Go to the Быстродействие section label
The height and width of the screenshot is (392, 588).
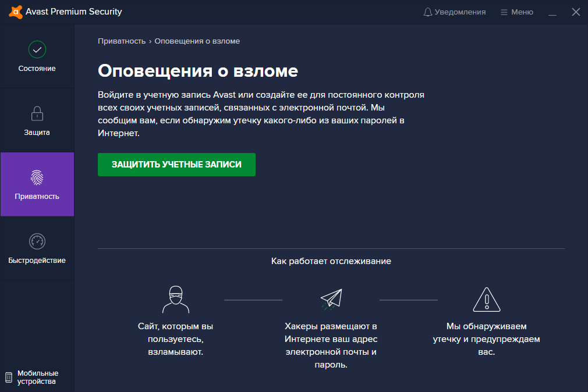[x=37, y=260]
